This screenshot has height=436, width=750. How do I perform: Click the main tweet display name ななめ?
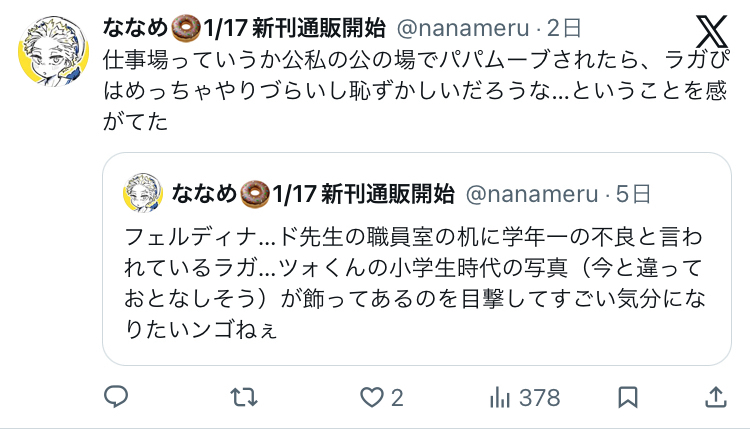click(x=135, y=28)
